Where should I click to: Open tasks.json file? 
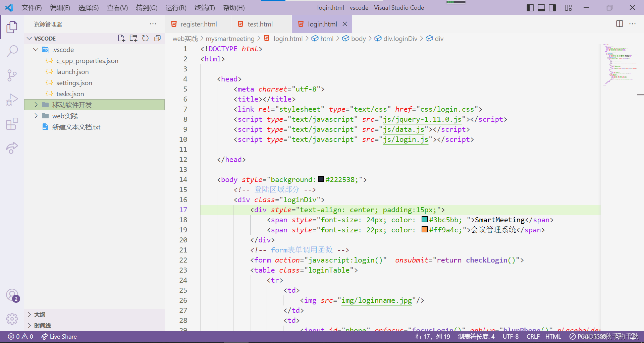point(94,94)
